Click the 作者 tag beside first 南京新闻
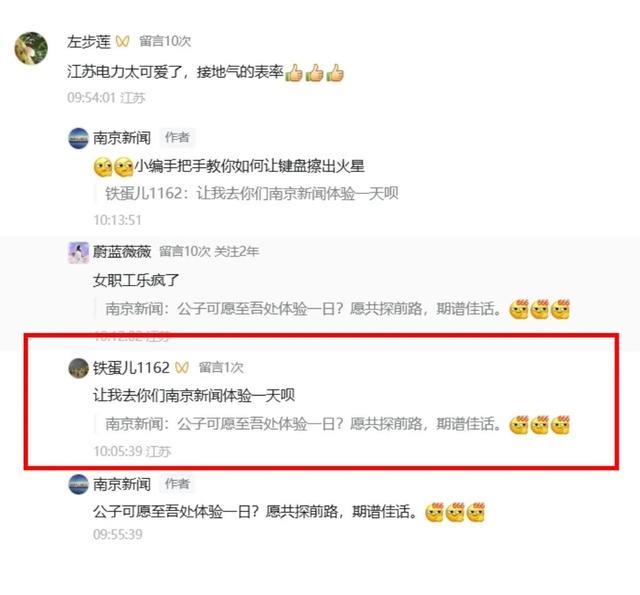The width and height of the screenshot is (640, 595). point(177,137)
